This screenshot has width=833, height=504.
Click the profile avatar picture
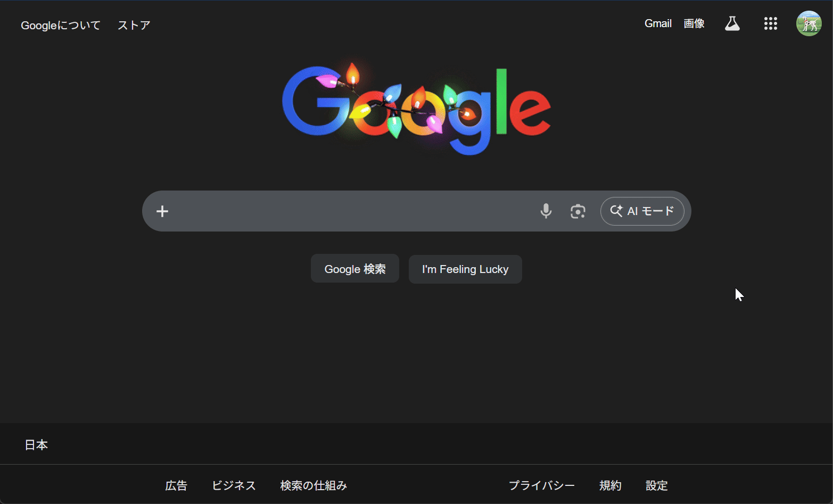[x=809, y=23]
